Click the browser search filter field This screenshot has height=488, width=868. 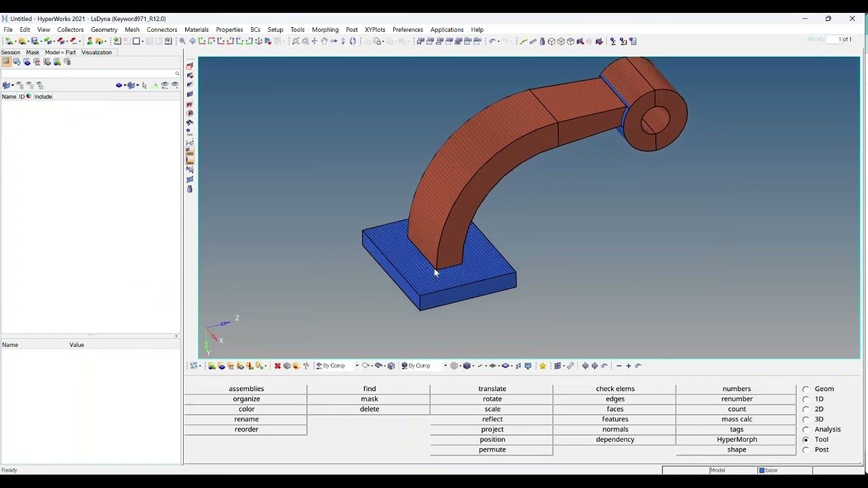88,73
